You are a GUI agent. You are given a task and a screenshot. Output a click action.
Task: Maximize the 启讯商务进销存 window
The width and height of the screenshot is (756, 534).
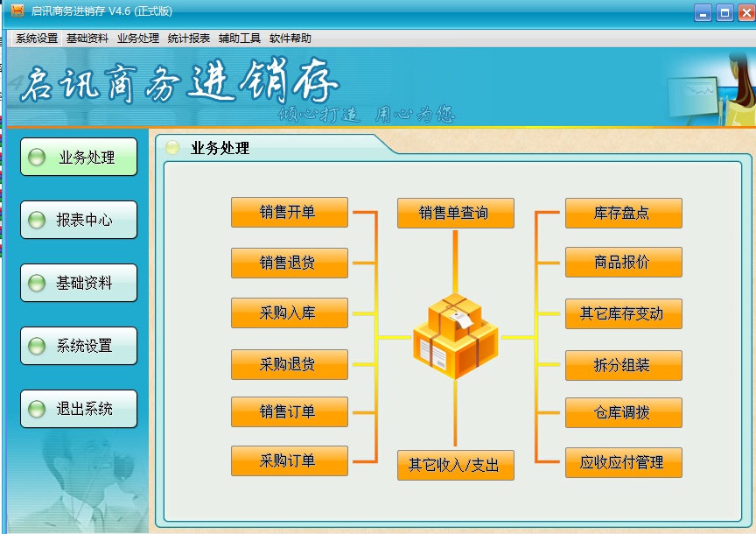(x=724, y=12)
